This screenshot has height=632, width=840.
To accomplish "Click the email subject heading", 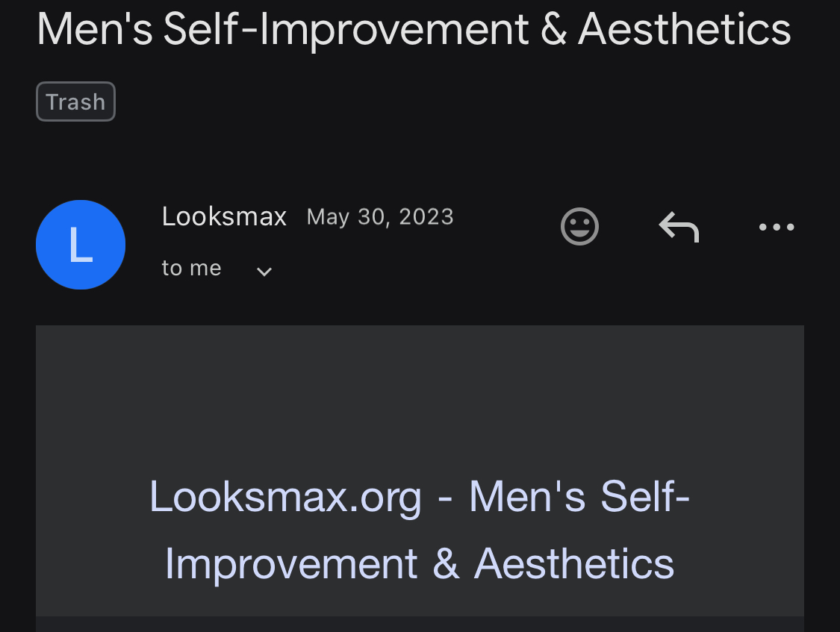I will 414,30.
